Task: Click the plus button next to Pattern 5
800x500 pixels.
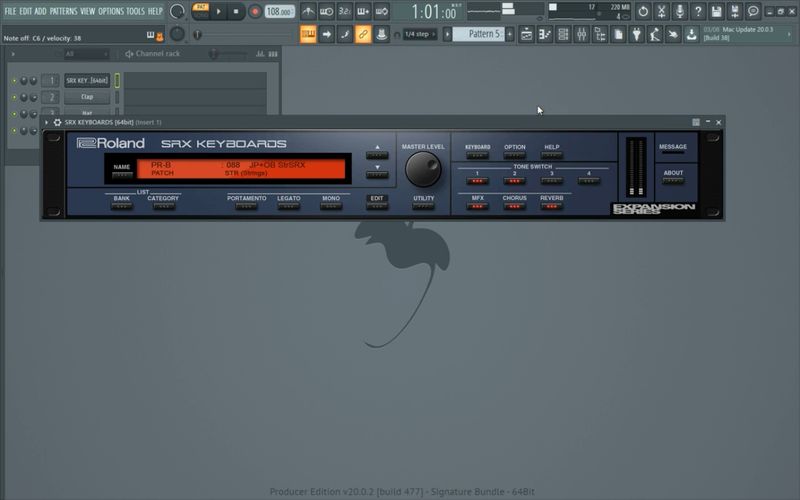Action: [509, 34]
